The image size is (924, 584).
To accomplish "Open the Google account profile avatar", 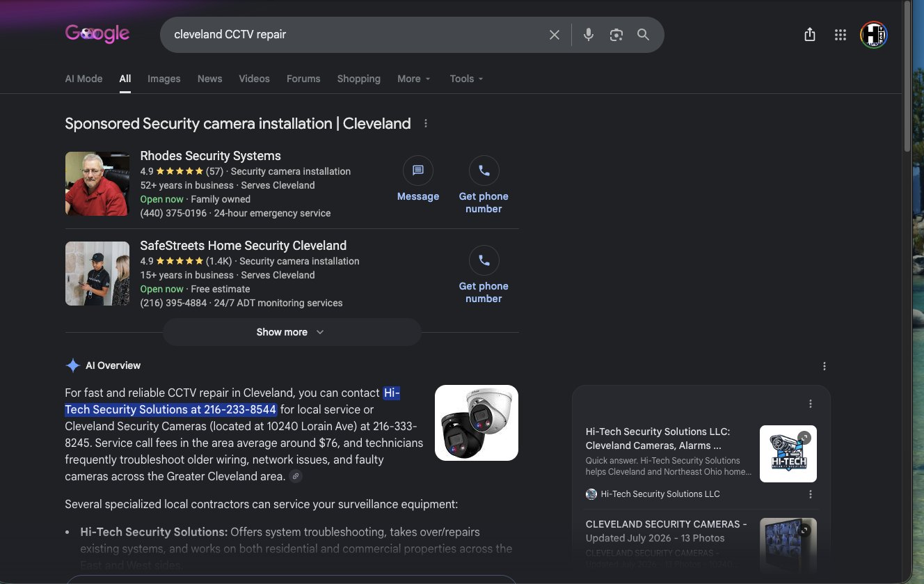I will (874, 35).
